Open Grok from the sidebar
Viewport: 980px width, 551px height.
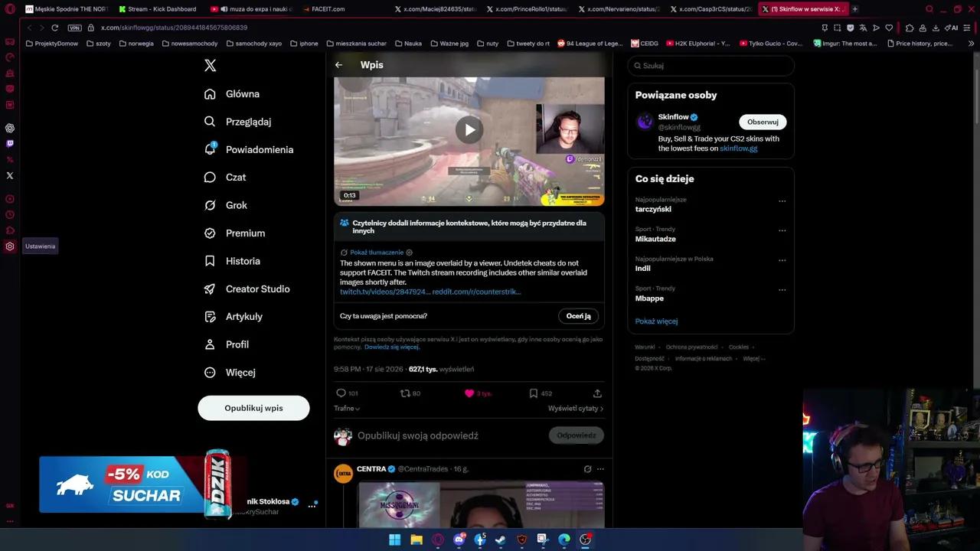226,205
